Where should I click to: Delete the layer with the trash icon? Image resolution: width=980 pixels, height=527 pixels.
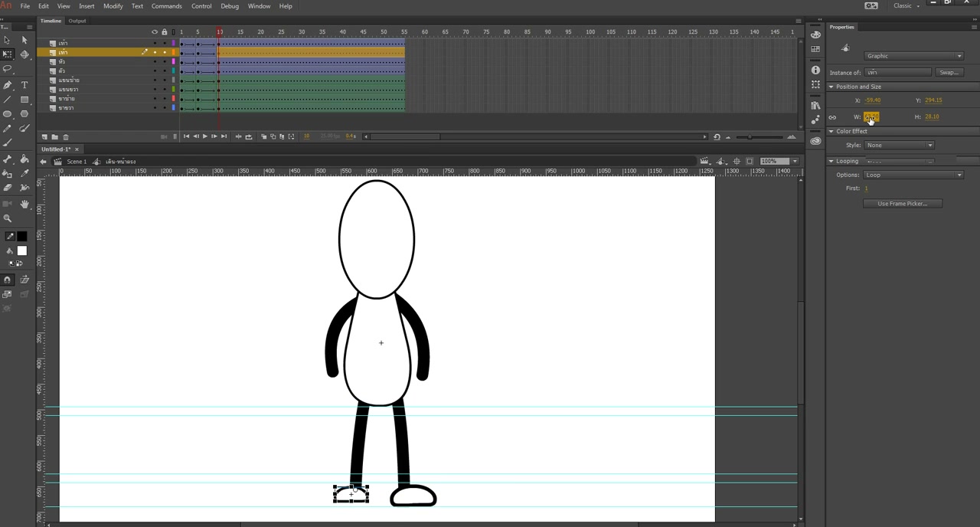(x=65, y=137)
